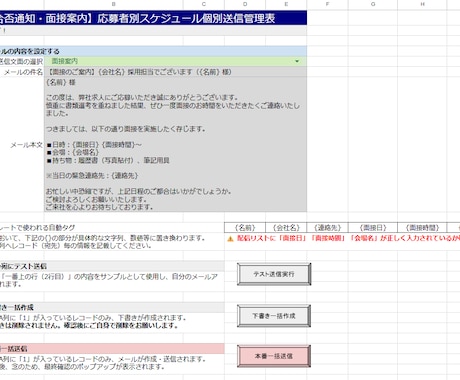The height and width of the screenshot is (380, 460).
Task: Click the メール本文 label cell
Action: pos(22,145)
